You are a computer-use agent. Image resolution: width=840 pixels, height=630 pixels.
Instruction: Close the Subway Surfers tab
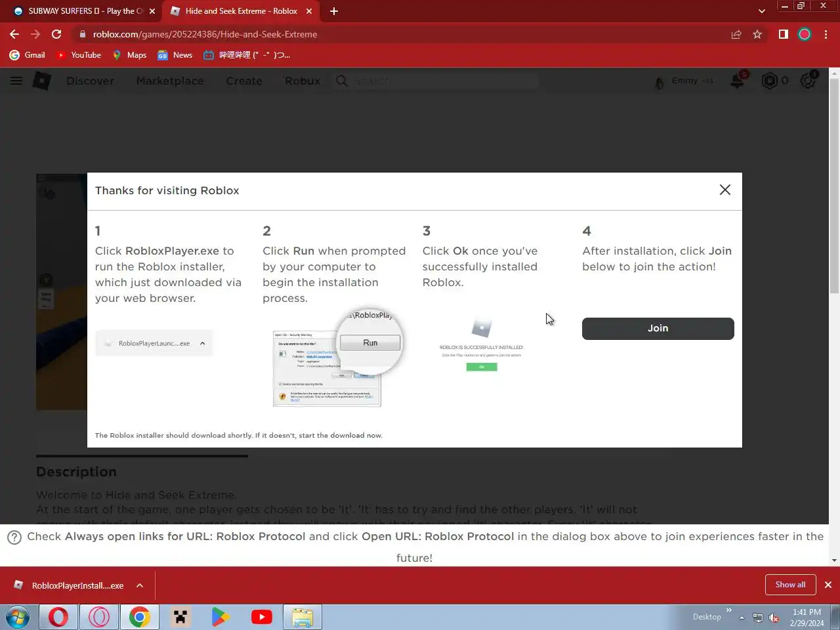152,11
